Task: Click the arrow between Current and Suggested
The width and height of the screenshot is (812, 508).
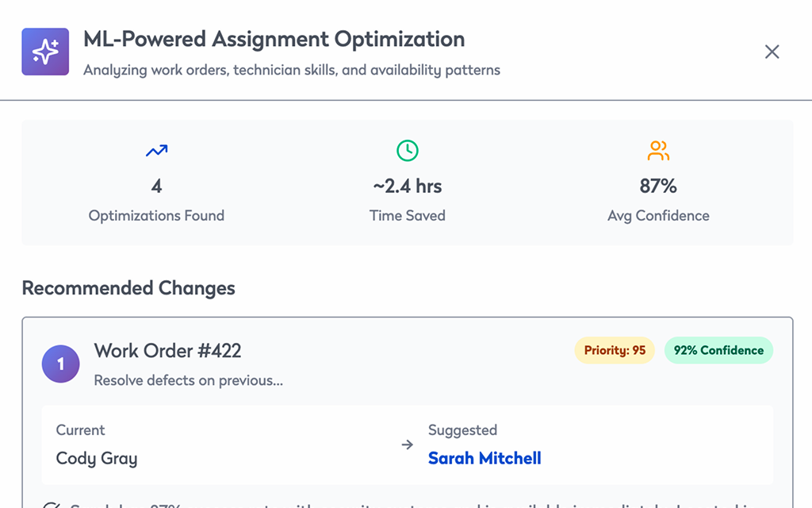Action: 407,445
